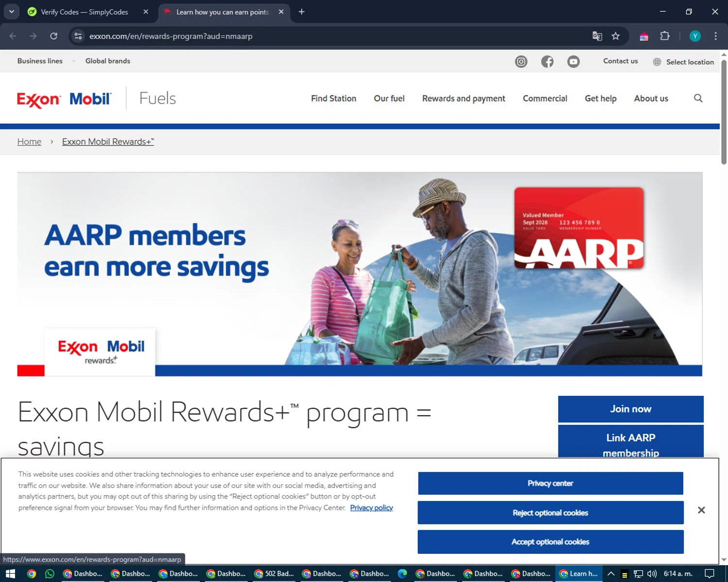Open the Commercial menu item
Image resolution: width=728 pixels, height=582 pixels.
545,98
